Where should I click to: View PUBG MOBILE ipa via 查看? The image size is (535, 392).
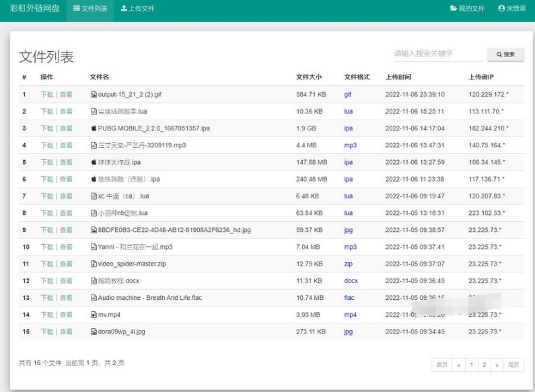[66, 128]
